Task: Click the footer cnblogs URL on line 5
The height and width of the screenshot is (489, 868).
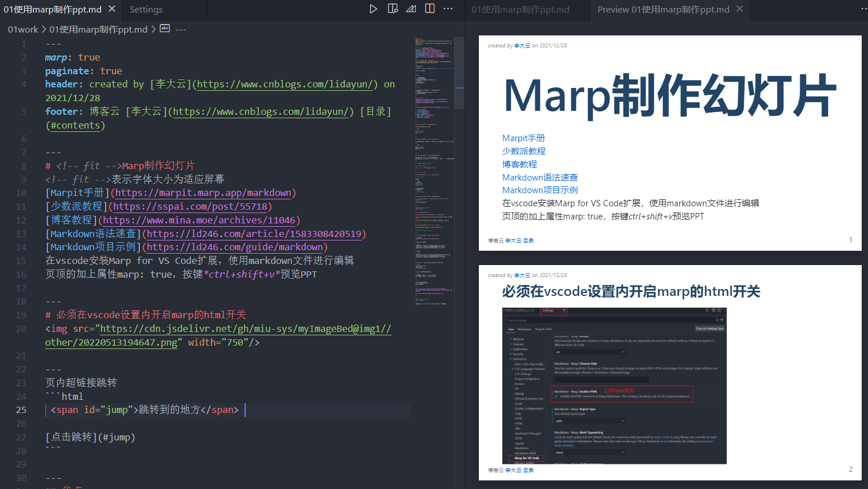Action: pyautogui.click(x=261, y=112)
